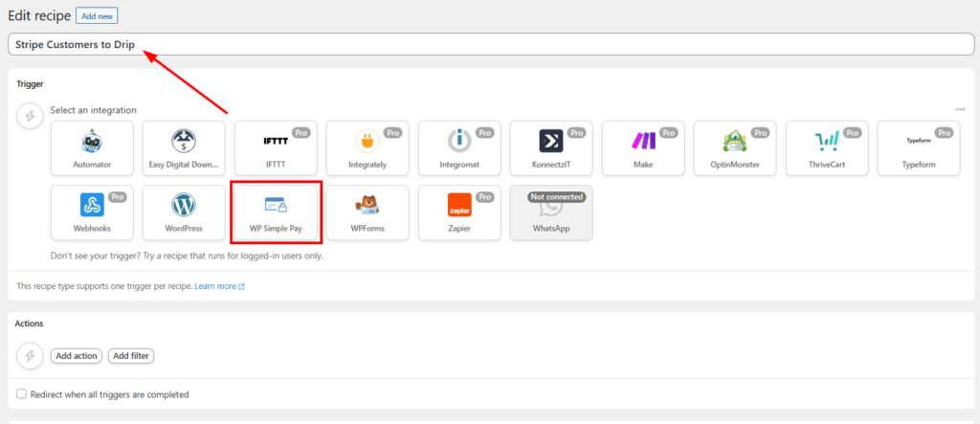Pick the Typeform integration
The height and width of the screenshot is (424, 980).
coord(919,147)
